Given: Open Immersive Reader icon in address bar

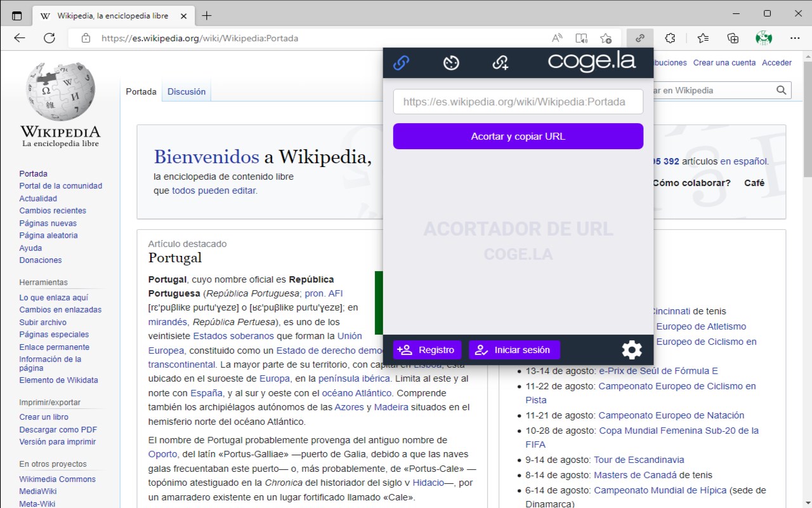Looking at the screenshot, I should [581, 38].
